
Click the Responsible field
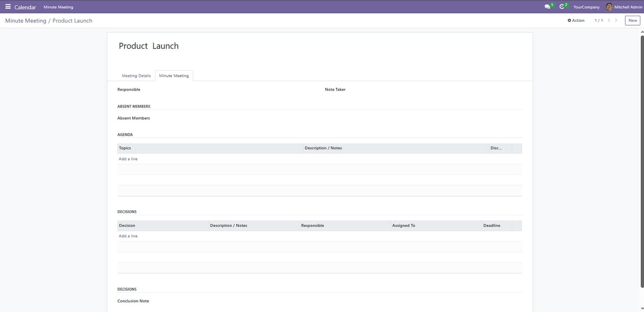point(129,89)
